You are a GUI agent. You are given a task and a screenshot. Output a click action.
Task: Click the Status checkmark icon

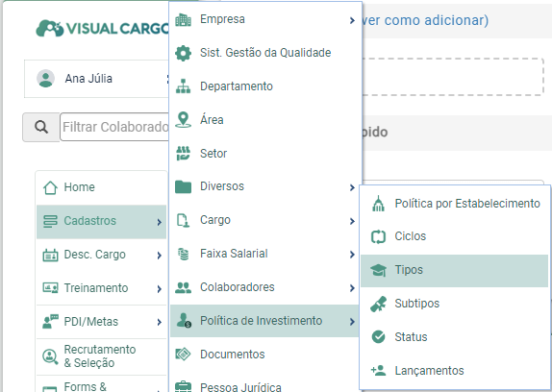379,337
